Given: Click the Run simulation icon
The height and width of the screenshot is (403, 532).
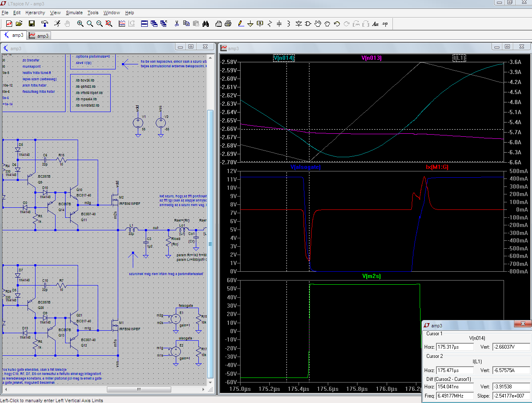Looking at the screenshot, I should (57, 24).
